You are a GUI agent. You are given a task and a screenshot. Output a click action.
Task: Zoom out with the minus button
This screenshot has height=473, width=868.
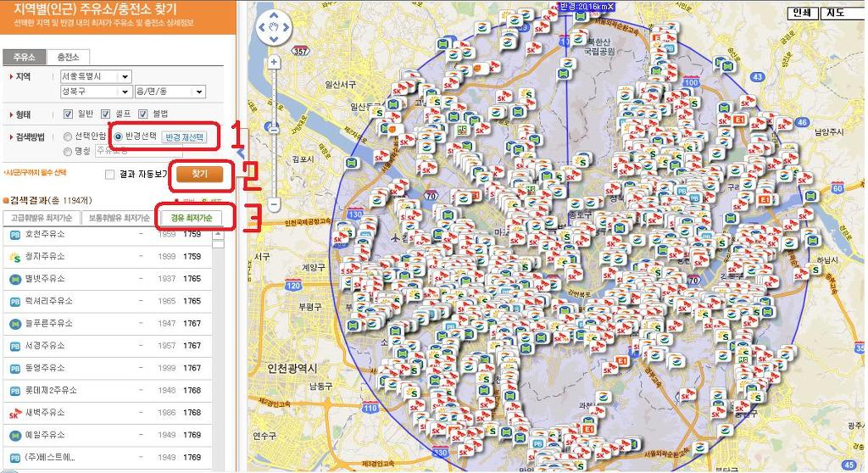point(274,204)
